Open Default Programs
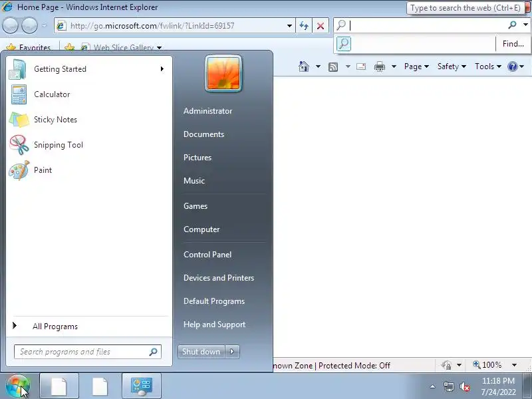The width and height of the screenshot is (532, 399). (214, 301)
